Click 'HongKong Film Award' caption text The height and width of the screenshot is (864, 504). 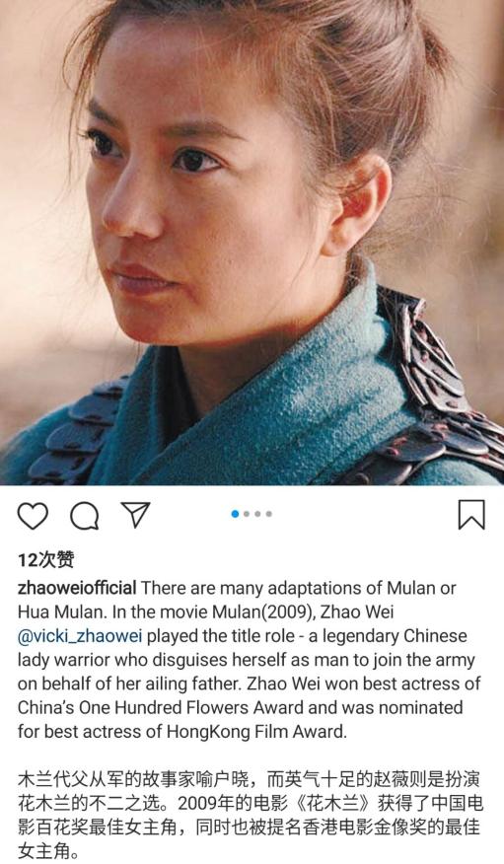256,732
